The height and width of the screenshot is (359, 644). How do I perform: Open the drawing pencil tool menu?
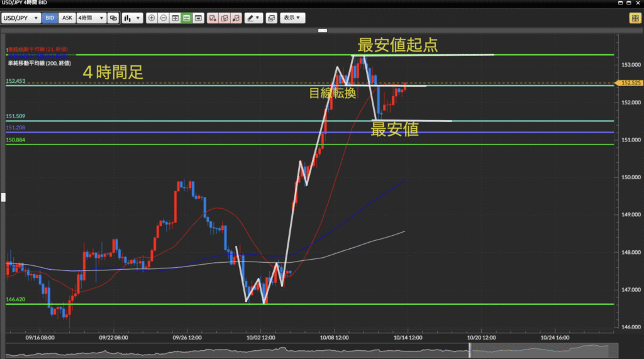coord(253,18)
